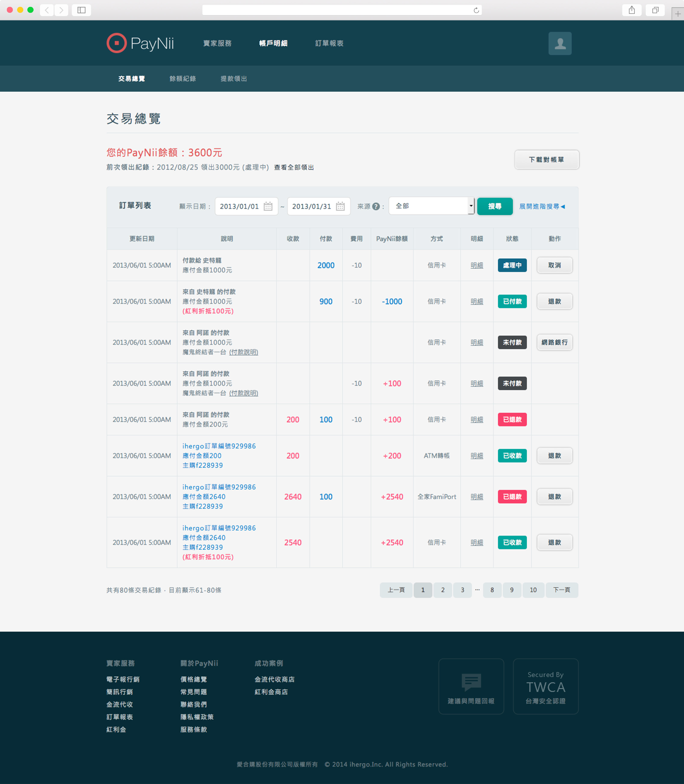This screenshot has height=784, width=684.
Task: Click the browser share icon
Action: pyautogui.click(x=632, y=10)
